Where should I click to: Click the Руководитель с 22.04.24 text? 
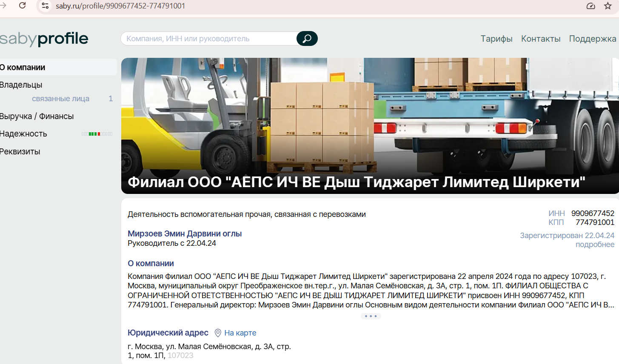click(172, 243)
